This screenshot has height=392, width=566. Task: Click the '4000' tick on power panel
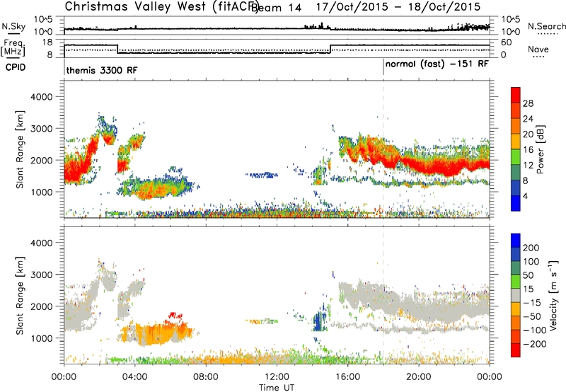tap(41, 97)
